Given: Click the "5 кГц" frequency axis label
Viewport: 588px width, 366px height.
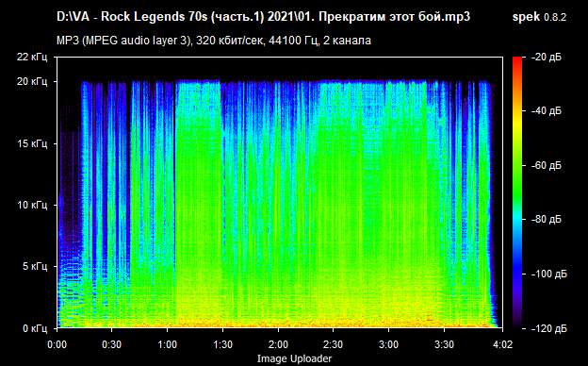Looking at the screenshot, I should [35, 267].
